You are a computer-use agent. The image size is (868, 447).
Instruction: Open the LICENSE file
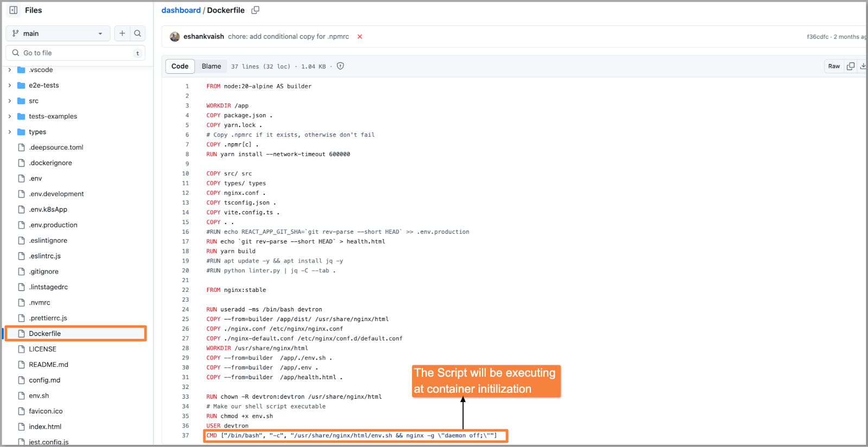(42, 349)
